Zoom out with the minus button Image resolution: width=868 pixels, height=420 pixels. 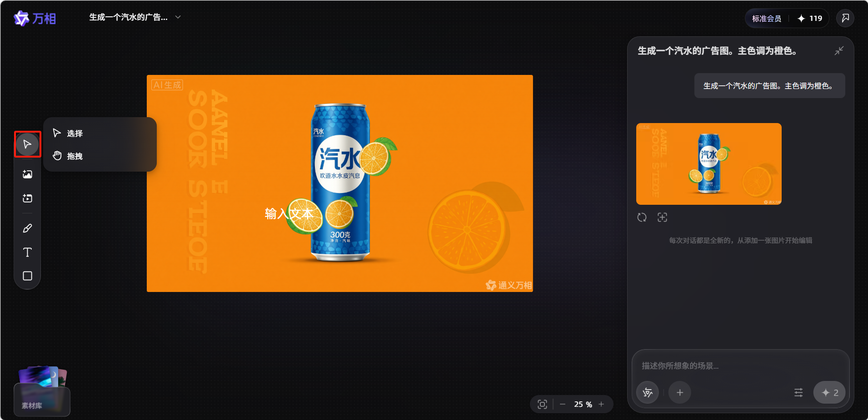[563, 404]
